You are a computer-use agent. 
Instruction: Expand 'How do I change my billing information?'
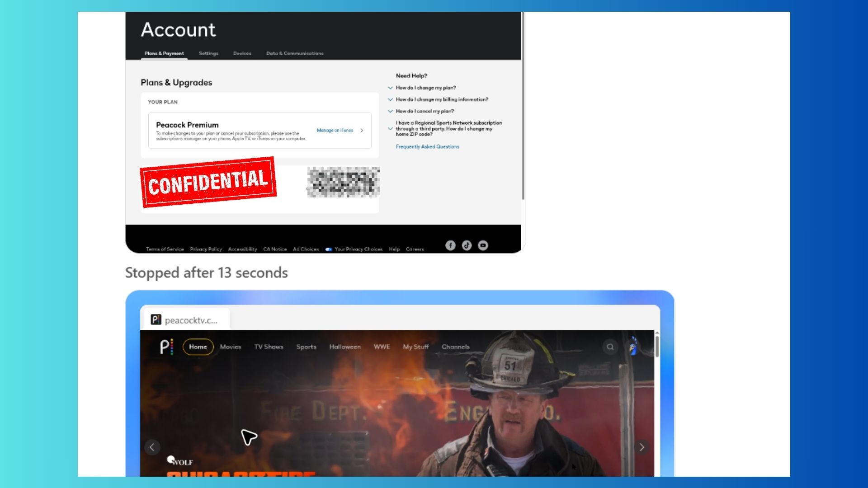point(390,99)
